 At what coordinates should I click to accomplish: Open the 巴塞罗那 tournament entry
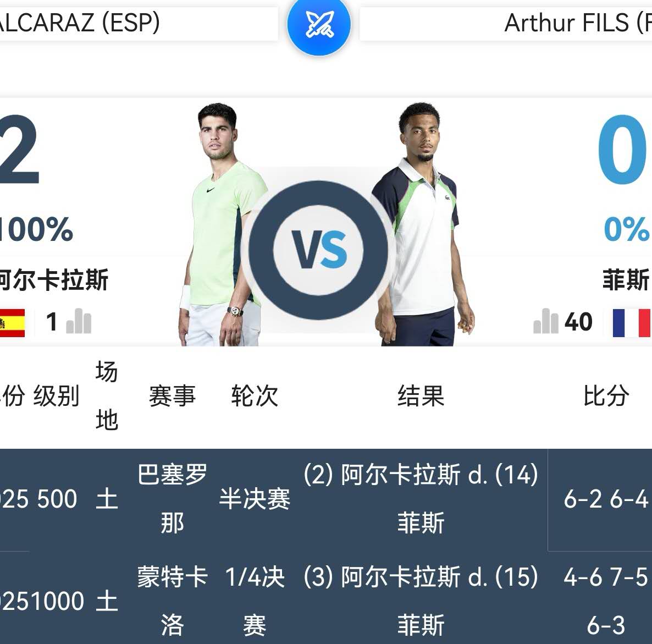[x=172, y=498]
